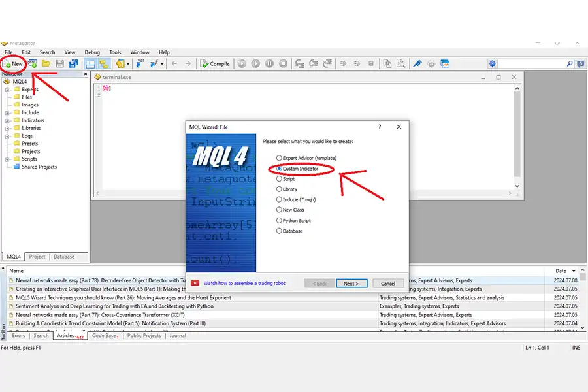Open the Date column sort dropdown

click(x=574, y=271)
